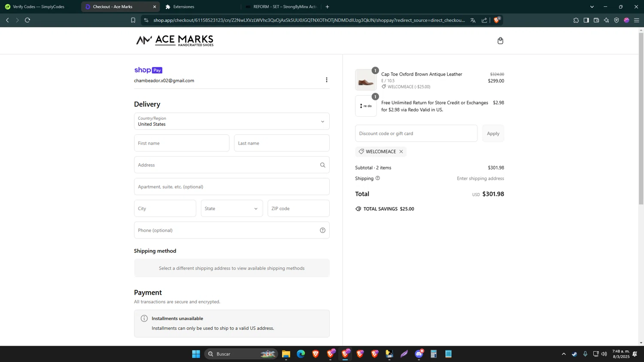Click the Installments unavailable info icon
The image size is (644, 362).
(144, 318)
